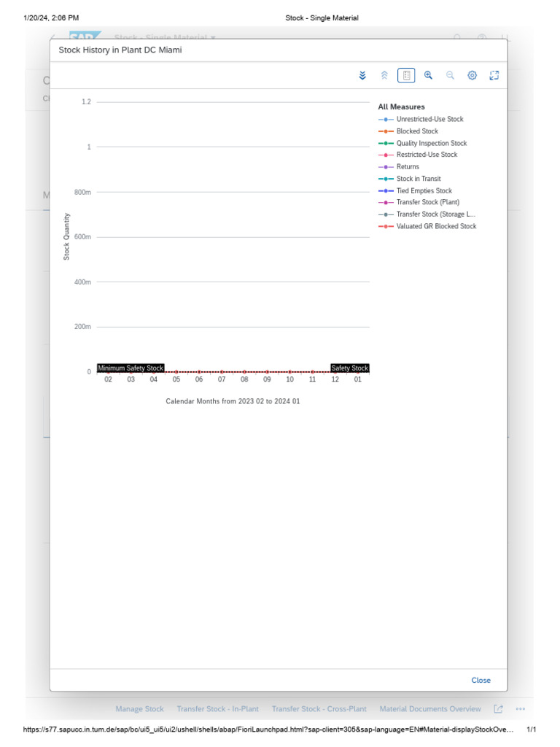Screen dimensions: 560x747
Task: Close the Stock History dialog
Action: (x=481, y=680)
